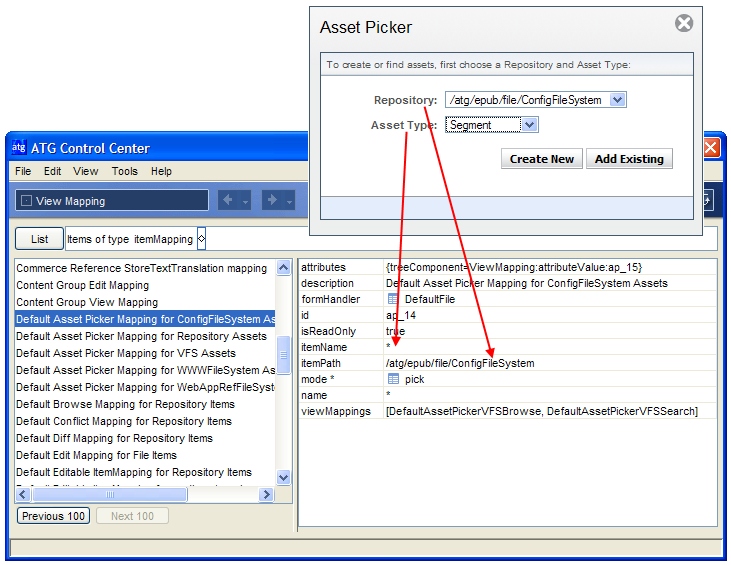Click the Previous 100 button
731x565 pixels.
[53, 516]
